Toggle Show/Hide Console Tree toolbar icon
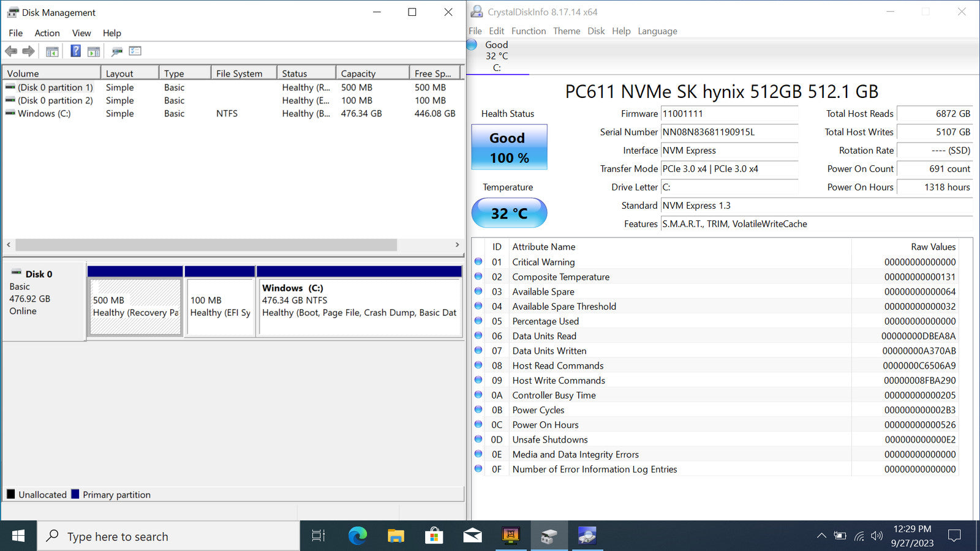 (52, 51)
